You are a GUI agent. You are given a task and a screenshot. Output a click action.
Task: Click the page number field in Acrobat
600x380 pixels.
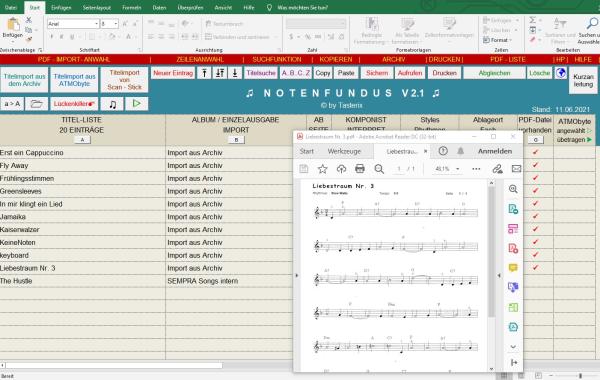[399, 169]
